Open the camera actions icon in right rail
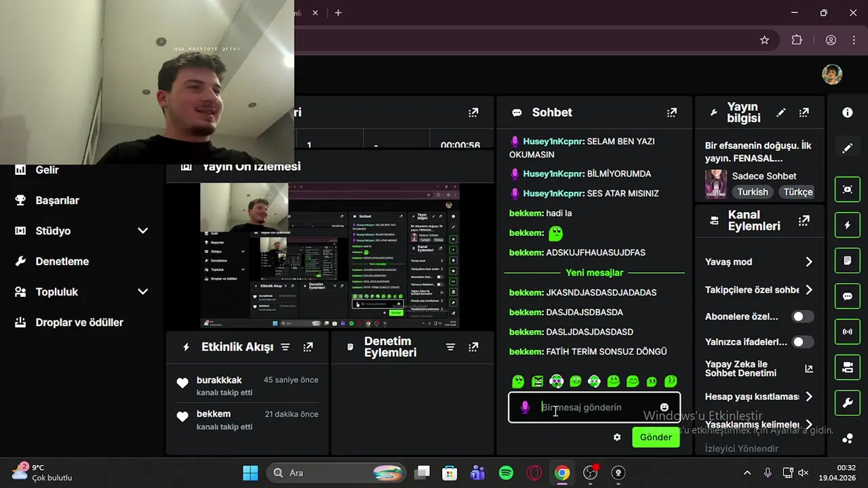 847,367
